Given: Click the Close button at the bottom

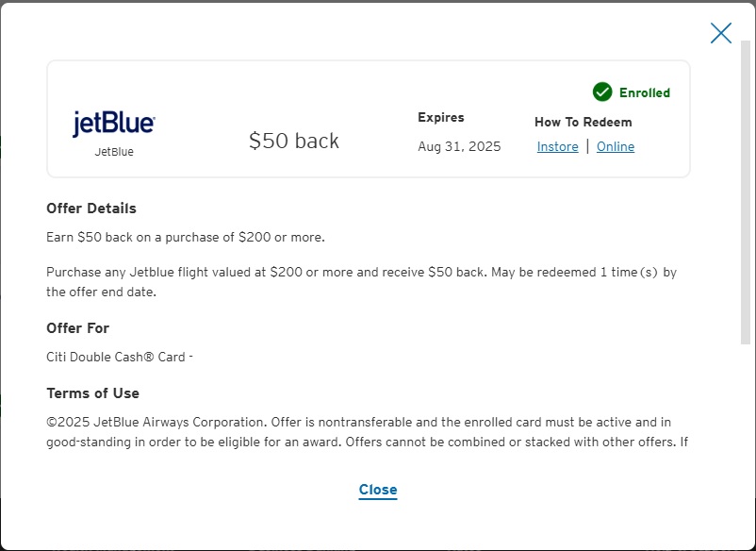Looking at the screenshot, I should (377, 490).
